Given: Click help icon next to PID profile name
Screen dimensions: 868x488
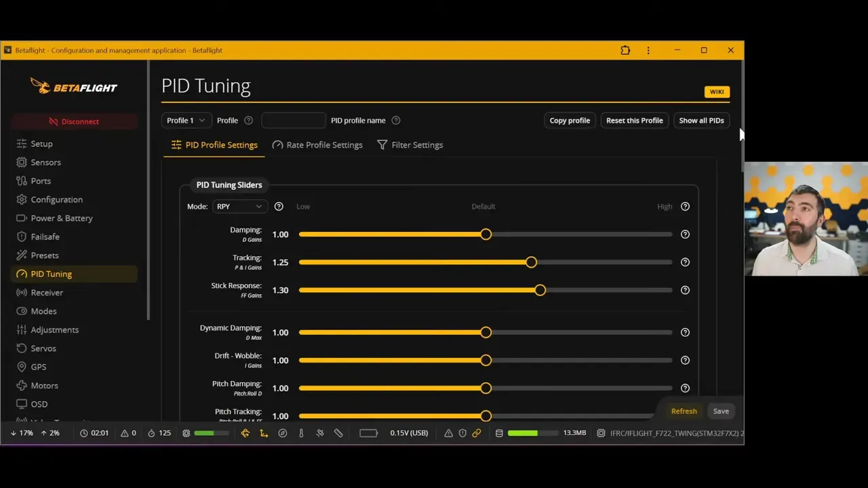Looking at the screenshot, I should (x=396, y=121).
